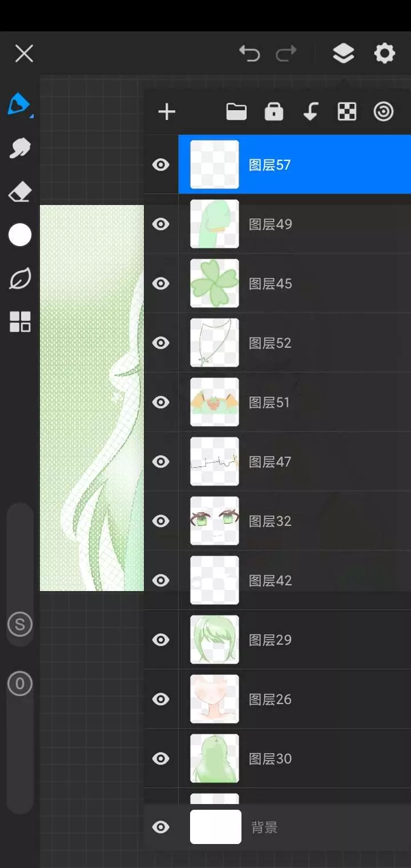Select the 图层29 layer row
The height and width of the screenshot is (868, 411).
295,640
